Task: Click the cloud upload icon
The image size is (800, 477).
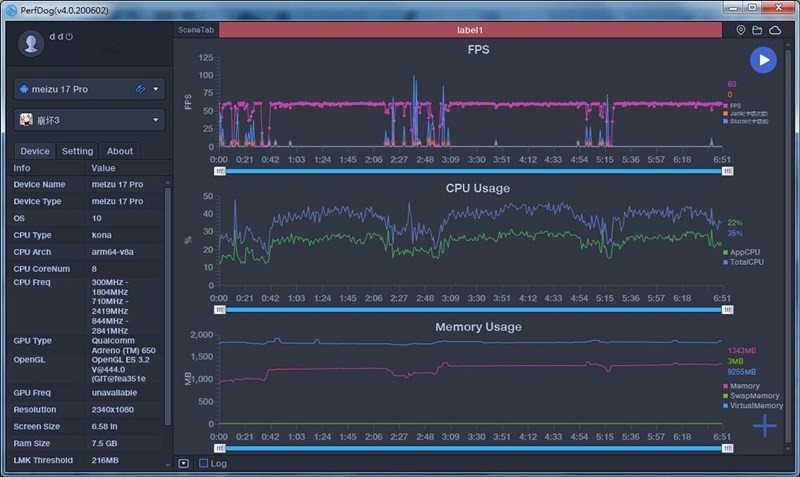Action: tap(775, 31)
